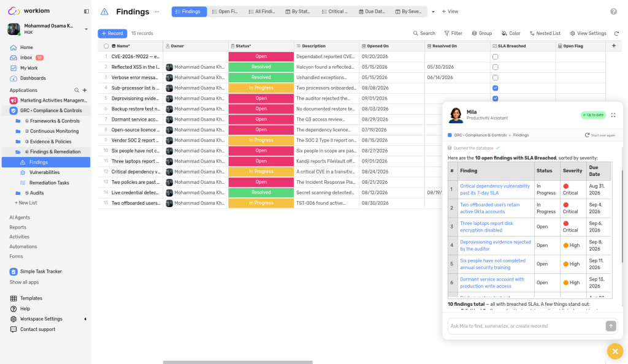Uncheck SLA Breached for Sub-processor list row

(x=496, y=88)
